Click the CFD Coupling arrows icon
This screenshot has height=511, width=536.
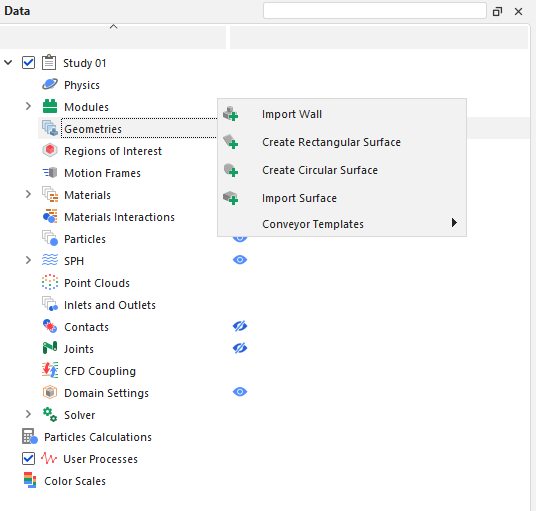click(x=50, y=371)
